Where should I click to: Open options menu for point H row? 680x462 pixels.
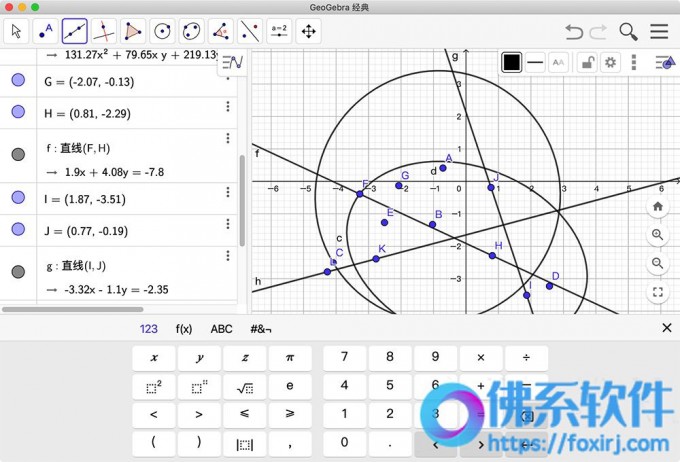coord(228,107)
